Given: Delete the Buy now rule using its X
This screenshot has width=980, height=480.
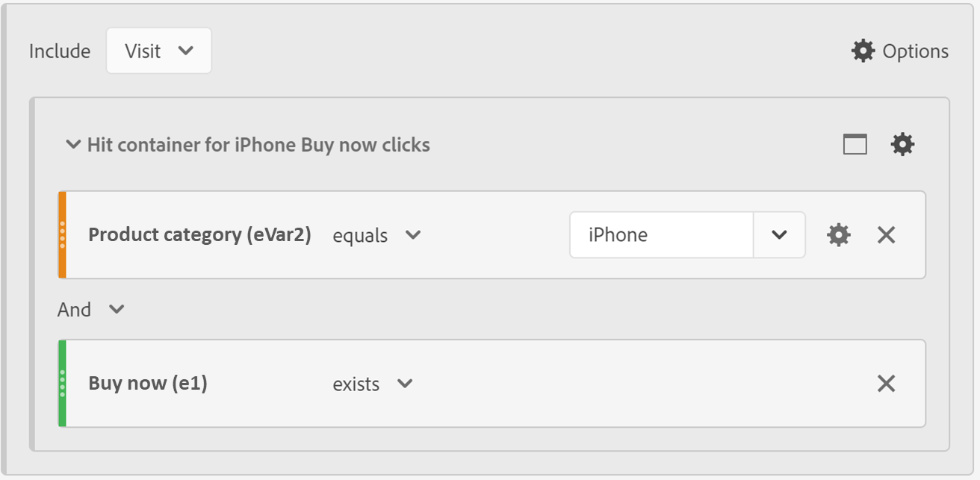Looking at the screenshot, I should (886, 383).
